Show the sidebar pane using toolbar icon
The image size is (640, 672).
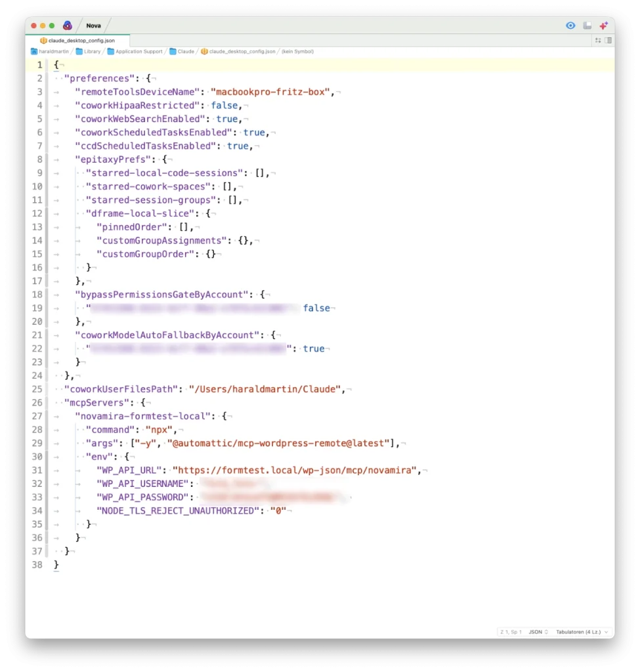click(587, 26)
